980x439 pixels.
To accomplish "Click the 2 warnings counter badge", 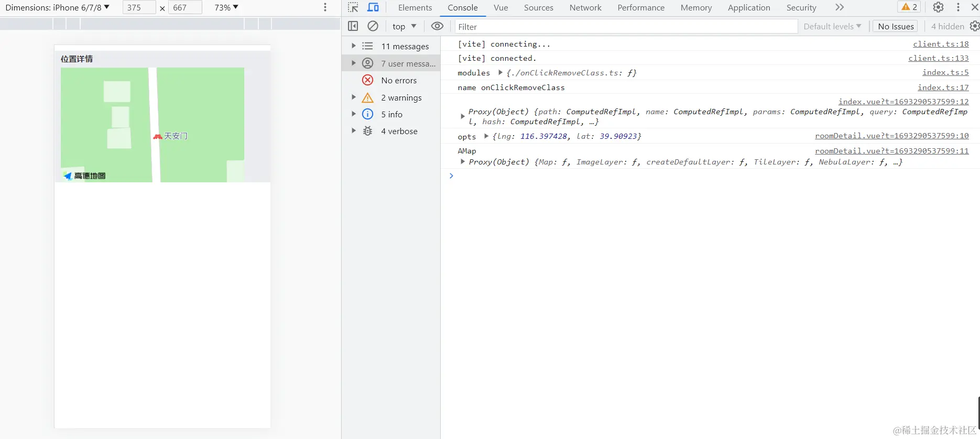I will click(909, 7).
